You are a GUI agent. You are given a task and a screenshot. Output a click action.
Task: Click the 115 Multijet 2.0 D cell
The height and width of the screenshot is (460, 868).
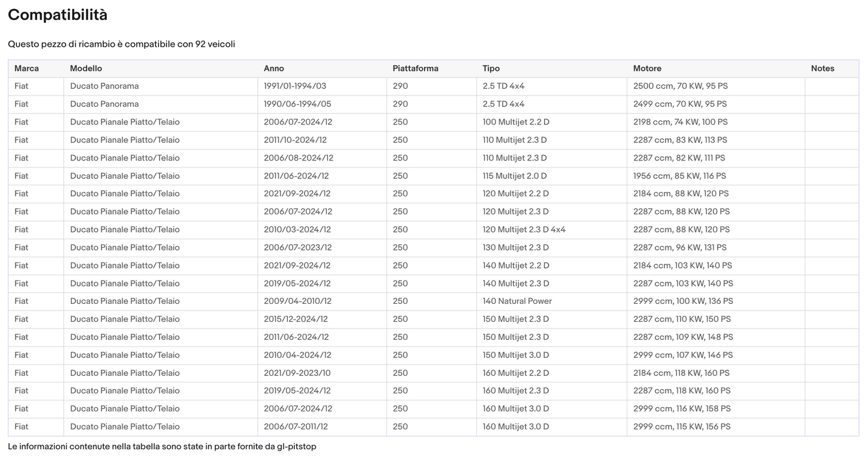(x=515, y=176)
